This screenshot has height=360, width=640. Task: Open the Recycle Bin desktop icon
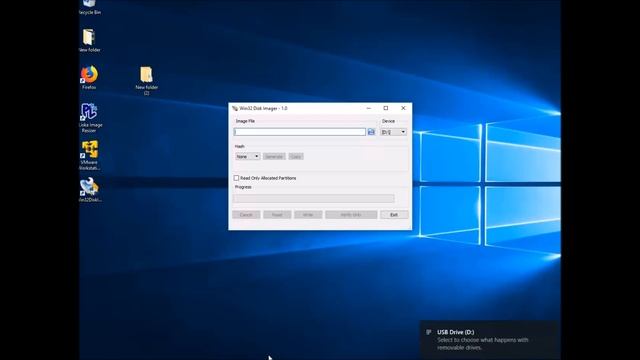89,7
